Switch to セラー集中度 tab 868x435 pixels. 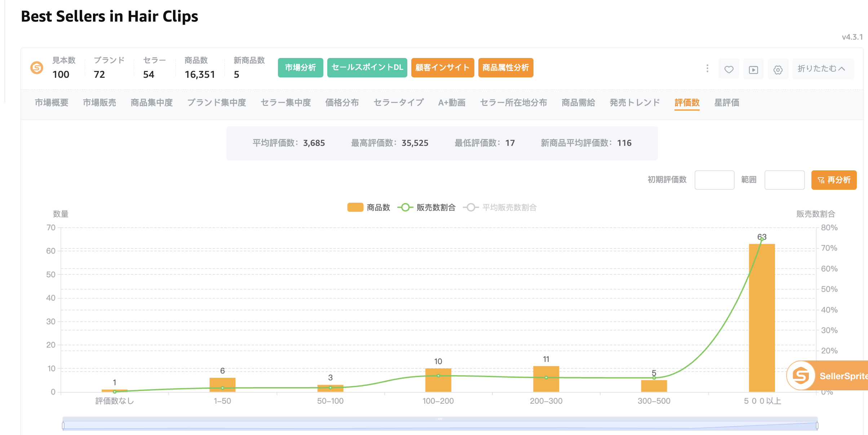285,103
